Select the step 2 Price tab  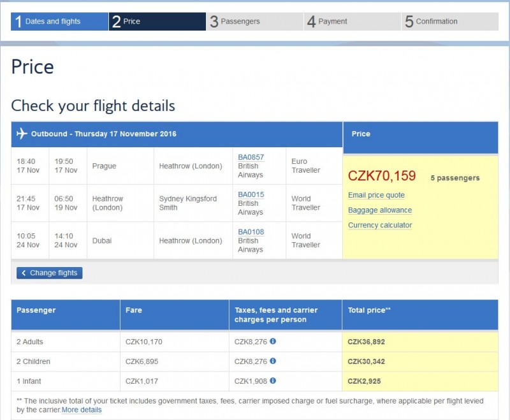[157, 22]
